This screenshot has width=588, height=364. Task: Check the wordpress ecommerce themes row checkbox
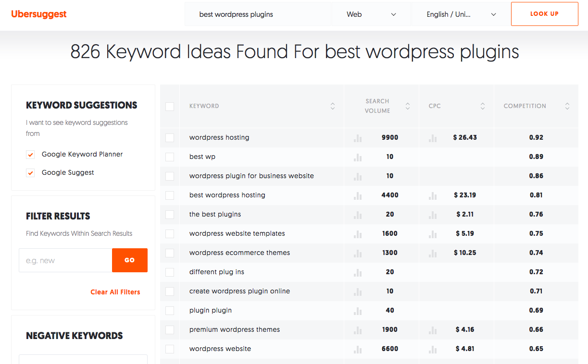(170, 253)
